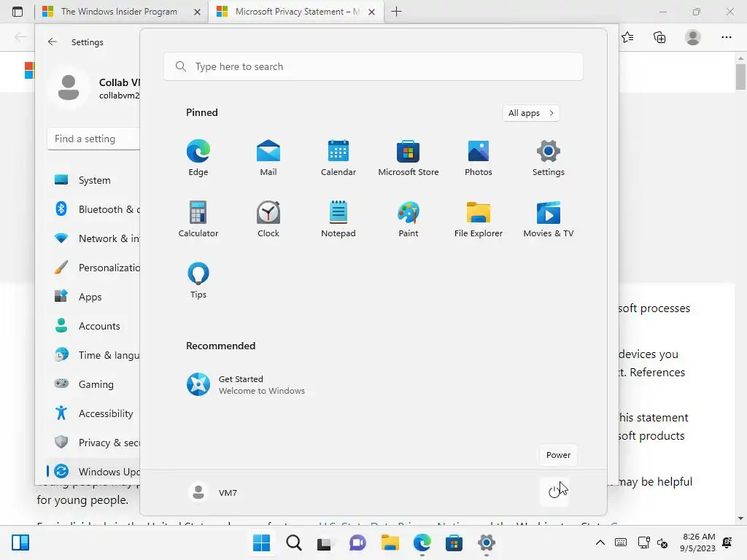
Task: Open Edge Favorites
Action: [x=627, y=37]
